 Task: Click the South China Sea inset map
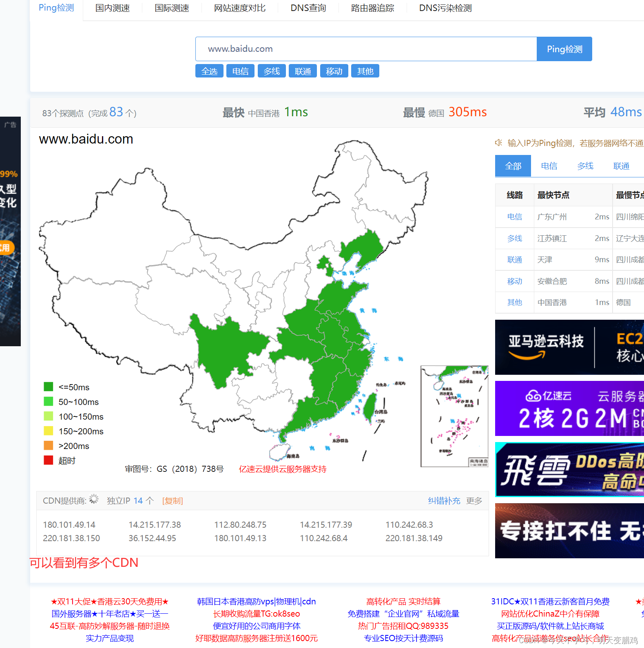tap(454, 416)
